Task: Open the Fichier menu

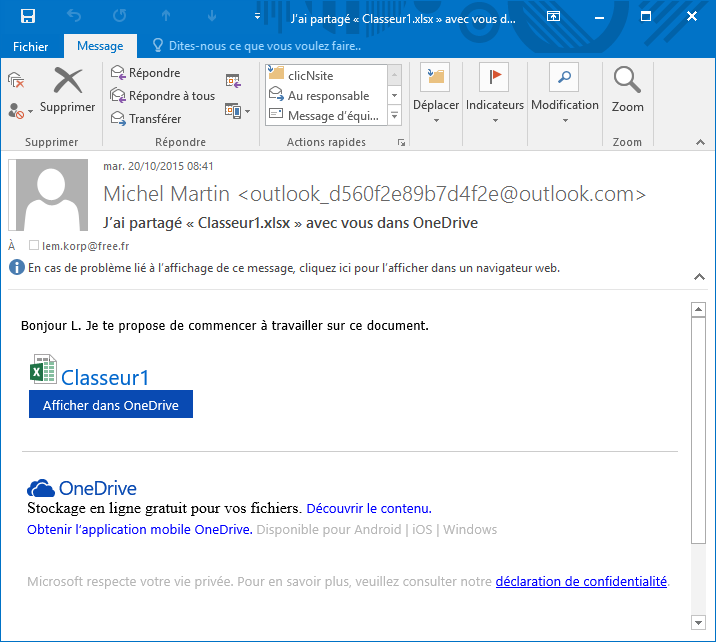Action: 31,46
